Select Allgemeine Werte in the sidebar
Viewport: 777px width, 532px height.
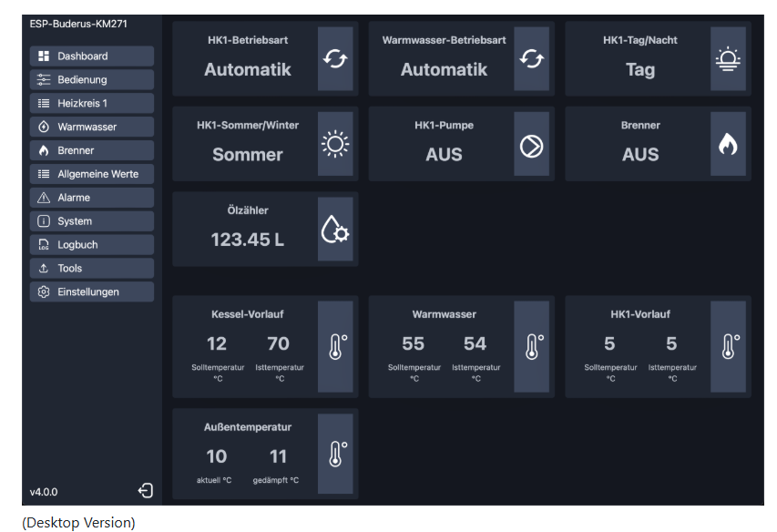coord(91,174)
